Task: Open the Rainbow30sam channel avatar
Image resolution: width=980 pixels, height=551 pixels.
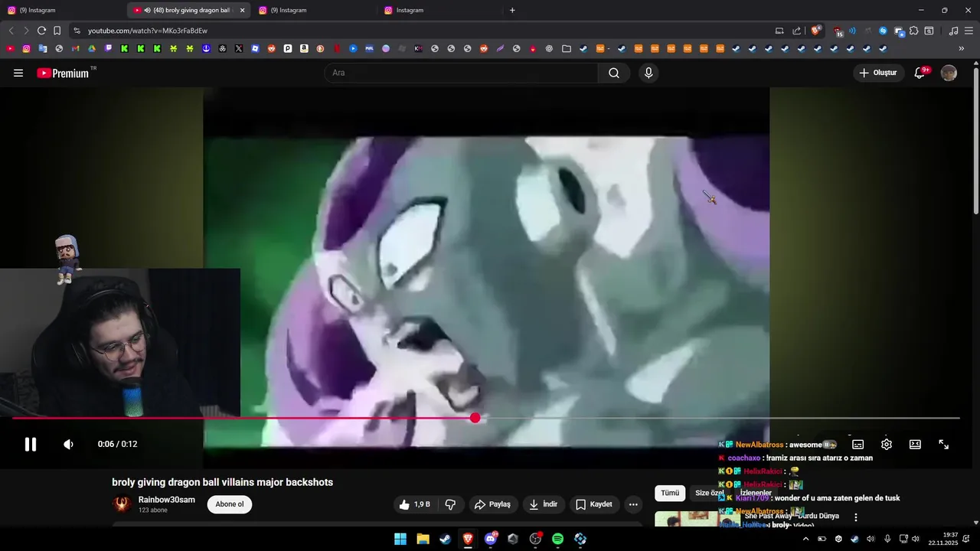Action: pos(122,504)
